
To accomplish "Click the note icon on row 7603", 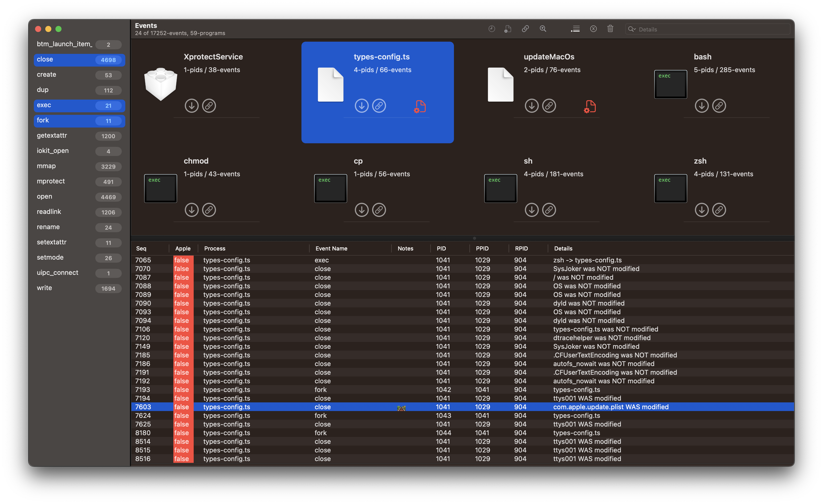I will (402, 408).
